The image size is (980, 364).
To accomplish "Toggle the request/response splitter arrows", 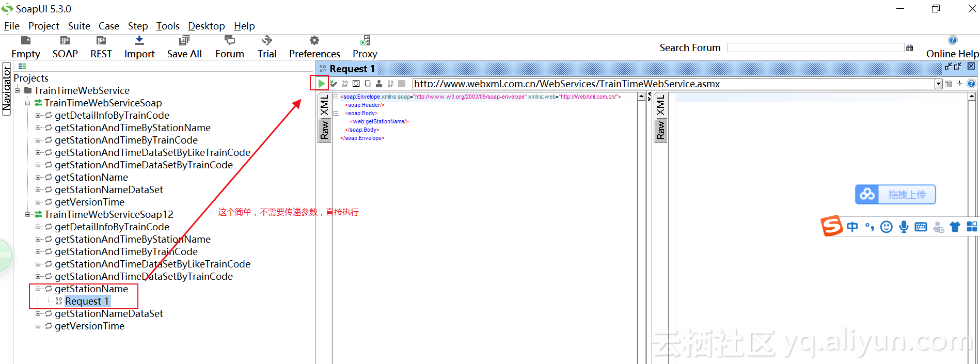I will (x=650, y=96).
